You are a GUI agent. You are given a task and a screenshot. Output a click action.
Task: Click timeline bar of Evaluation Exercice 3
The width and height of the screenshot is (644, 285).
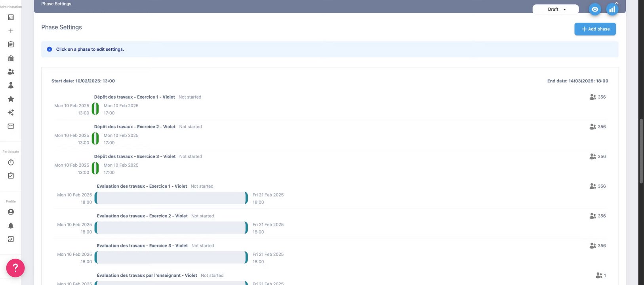(171, 257)
